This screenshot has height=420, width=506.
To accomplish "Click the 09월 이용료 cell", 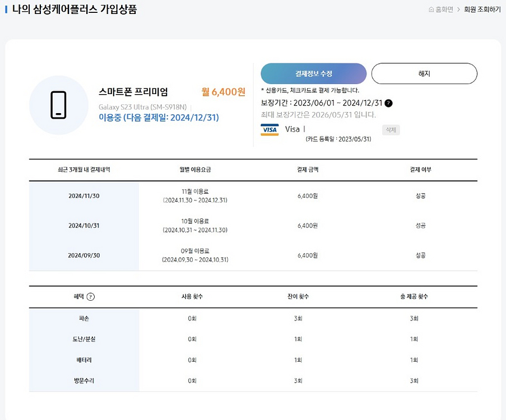I will (x=195, y=255).
